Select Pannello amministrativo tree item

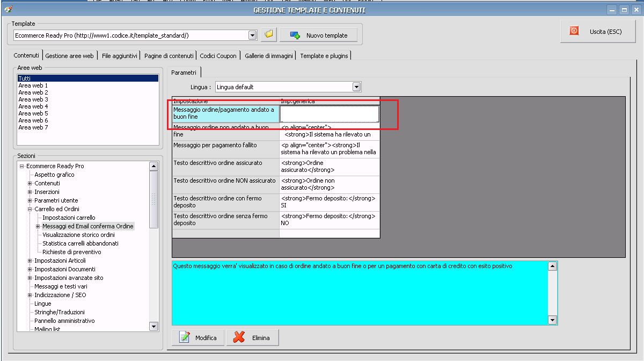64,321
